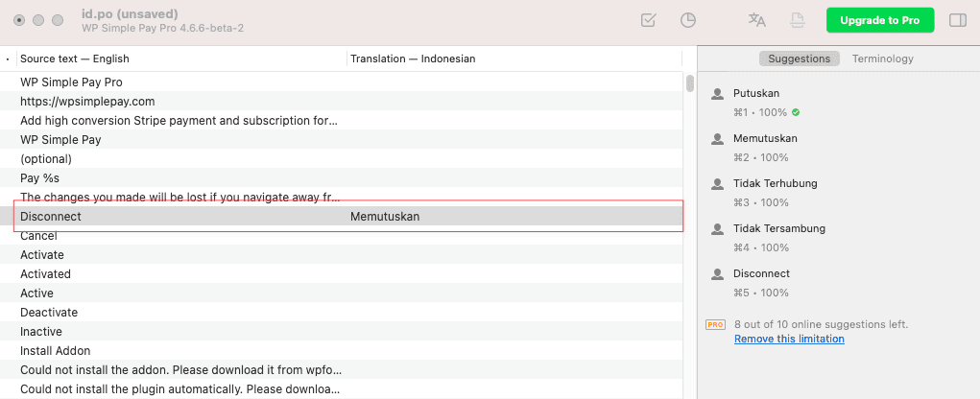Sort by the Source text — English column

tap(181, 59)
